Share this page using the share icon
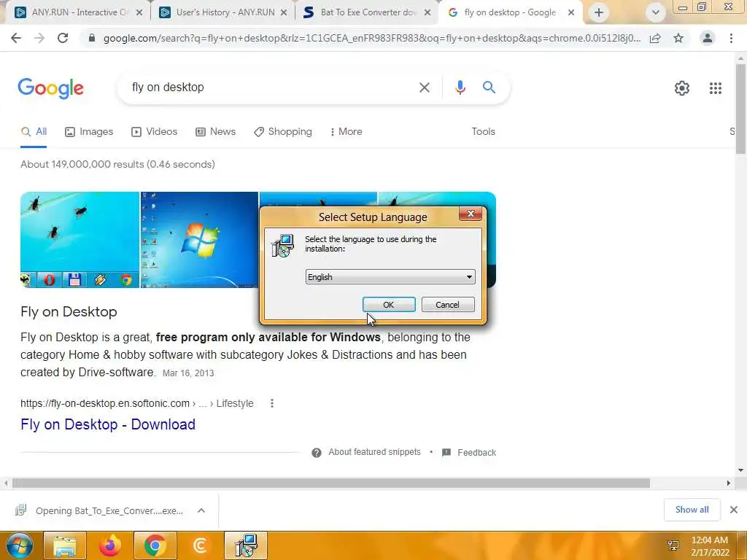747x560 pixels. click(x=655, y=38)
